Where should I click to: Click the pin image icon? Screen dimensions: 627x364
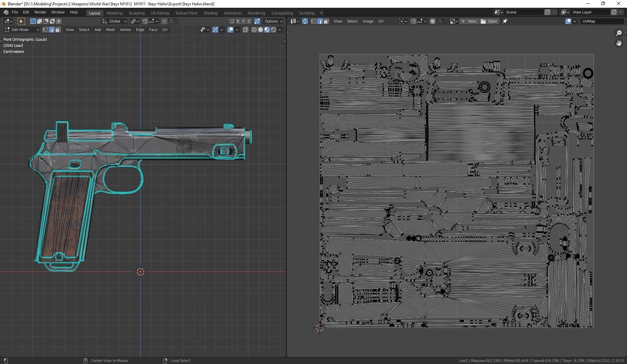(505, 21)
